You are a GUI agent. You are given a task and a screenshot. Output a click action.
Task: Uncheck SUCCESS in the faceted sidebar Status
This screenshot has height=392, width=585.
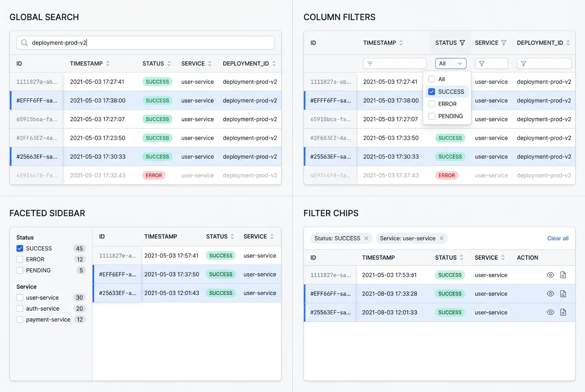click(x=20, y=248)
